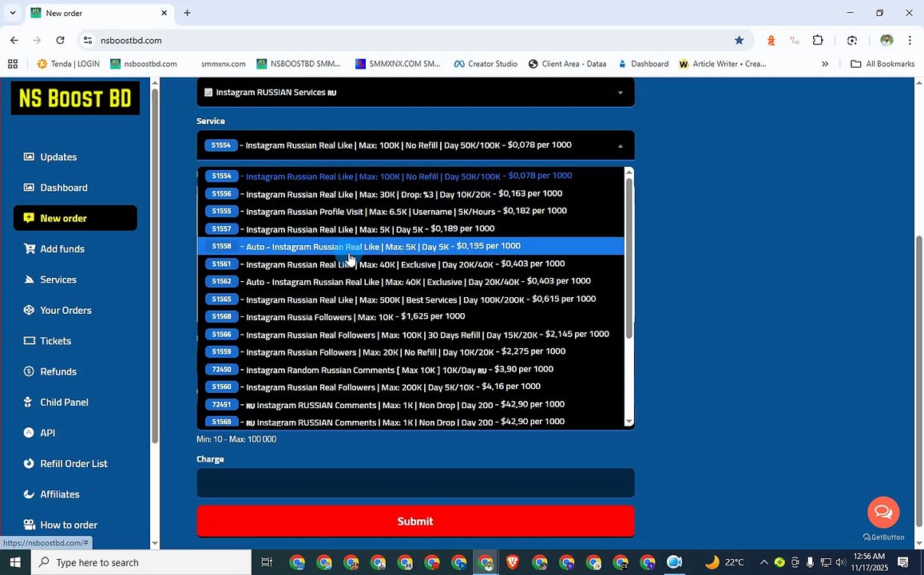The image size is (924, 575).
Task: Show more bookmarks chevron
Action: (x=825, y=64)
